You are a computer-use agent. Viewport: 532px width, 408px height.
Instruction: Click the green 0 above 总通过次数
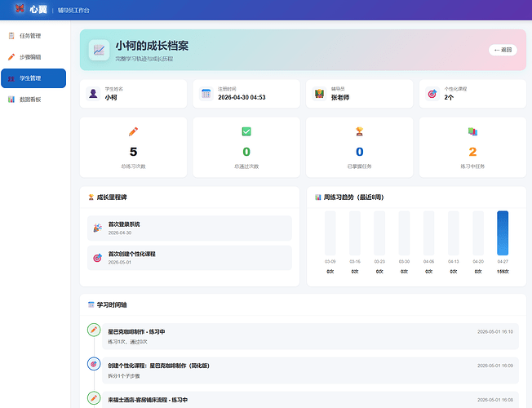(x=246, y=152)
